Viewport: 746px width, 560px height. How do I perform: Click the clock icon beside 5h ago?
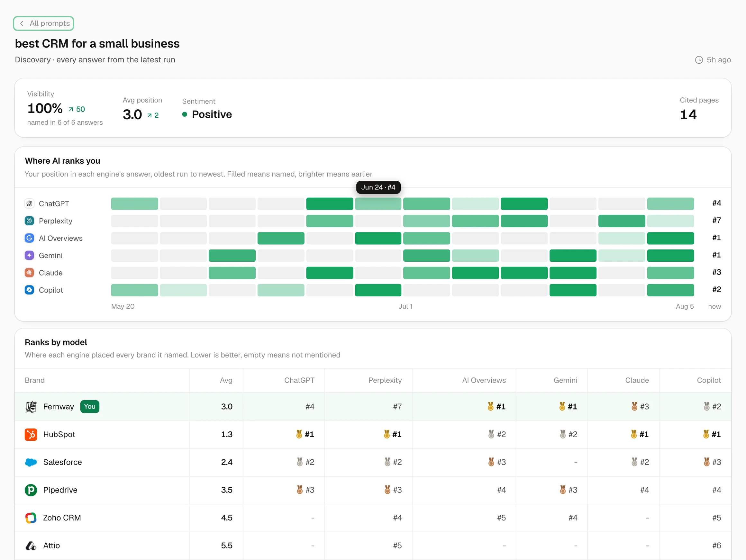coord(699,60)
